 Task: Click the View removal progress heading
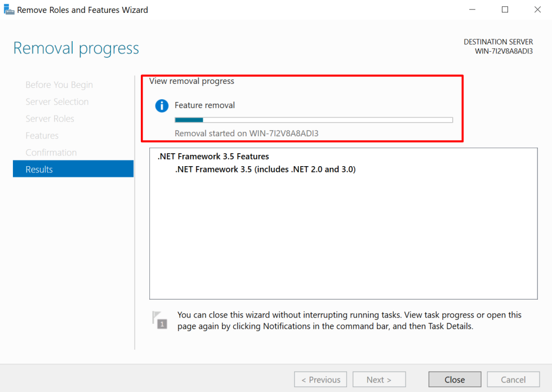coord(191,81)
